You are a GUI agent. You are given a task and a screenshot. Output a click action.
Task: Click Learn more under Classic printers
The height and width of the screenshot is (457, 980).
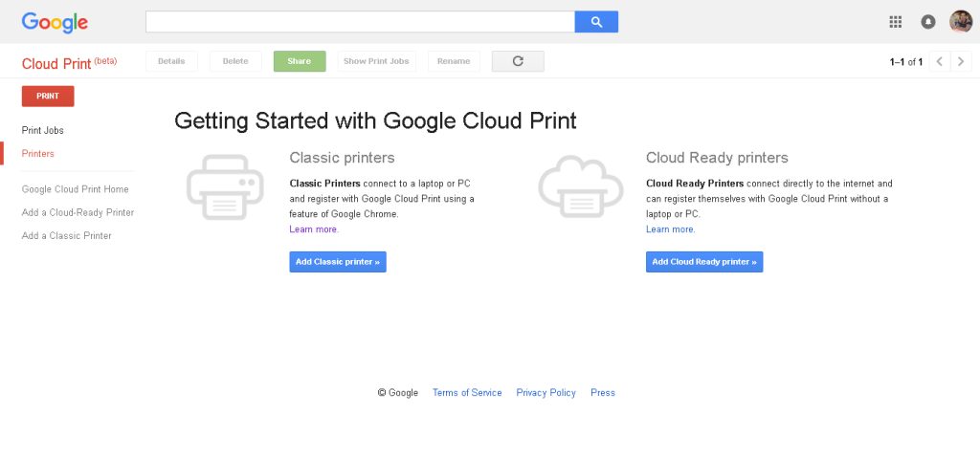pos(314,229)
